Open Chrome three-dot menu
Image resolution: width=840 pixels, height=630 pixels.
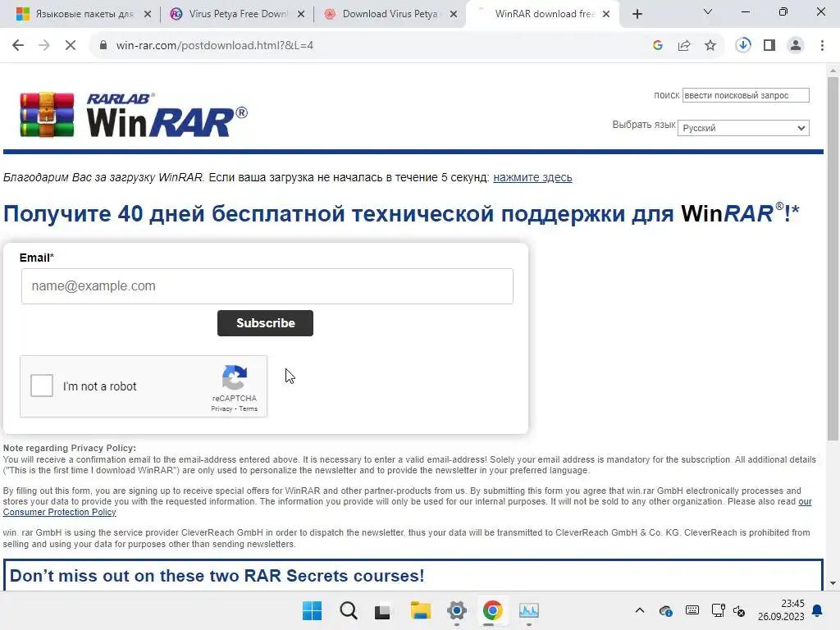pos(822,46)
